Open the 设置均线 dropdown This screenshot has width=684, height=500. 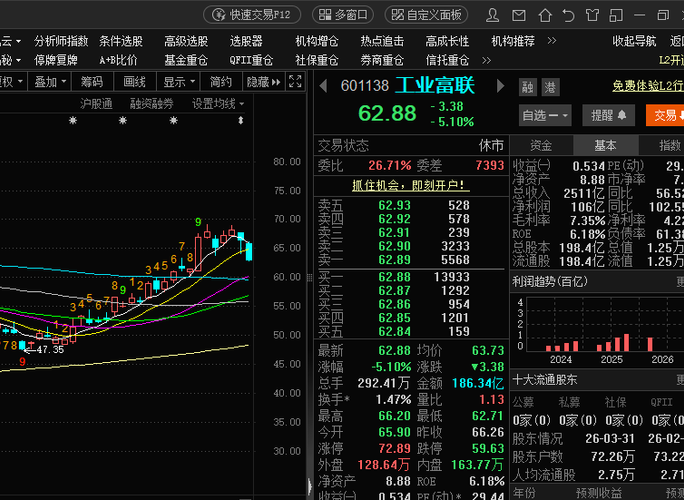coord(218,104)
